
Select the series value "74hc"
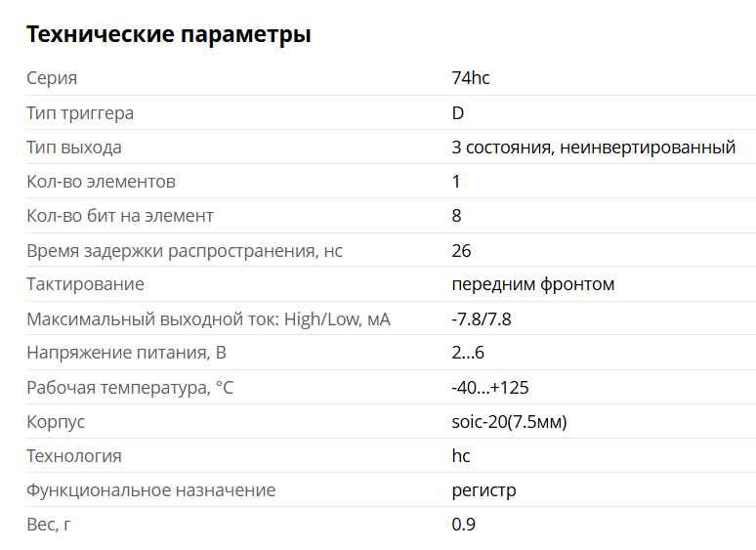471,78
